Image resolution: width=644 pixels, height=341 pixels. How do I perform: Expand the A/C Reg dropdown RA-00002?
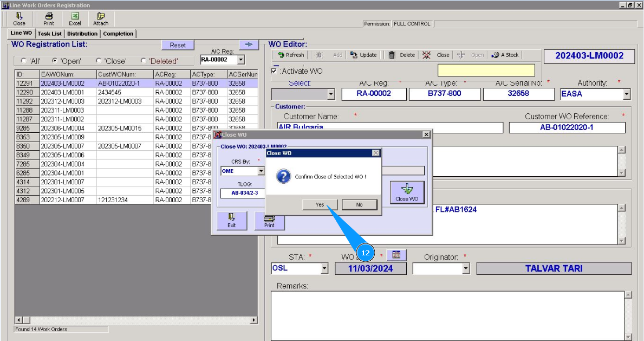tap(241, 60)
